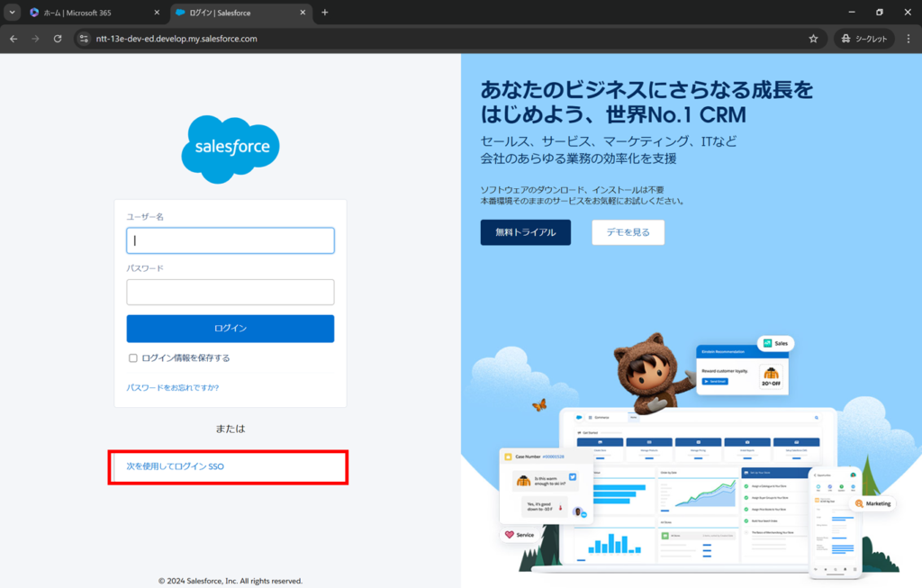Open the tab search dropdown arrow
The image size is (922, 588).
[x=12, y=13]
